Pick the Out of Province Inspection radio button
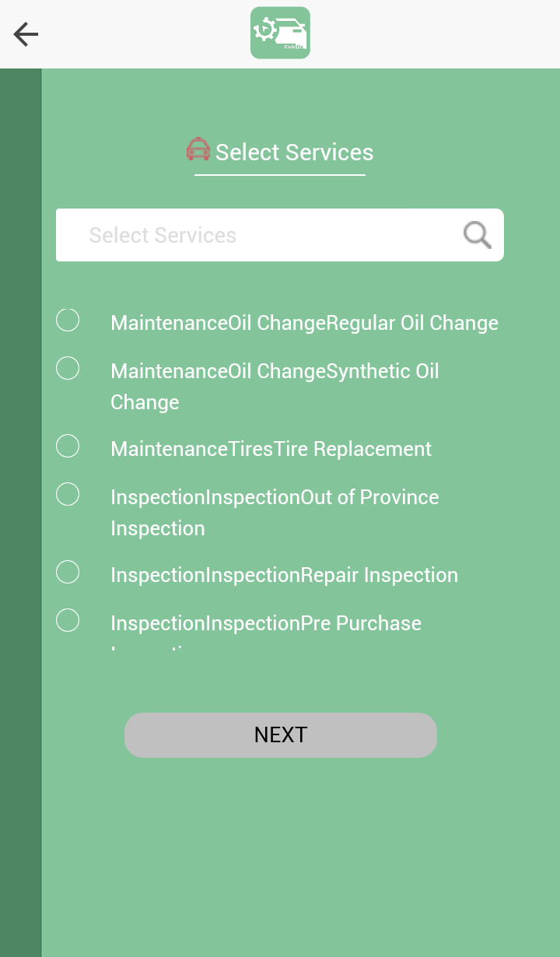The height and width of the screenshot is (957, 560). tap(68, 494)
